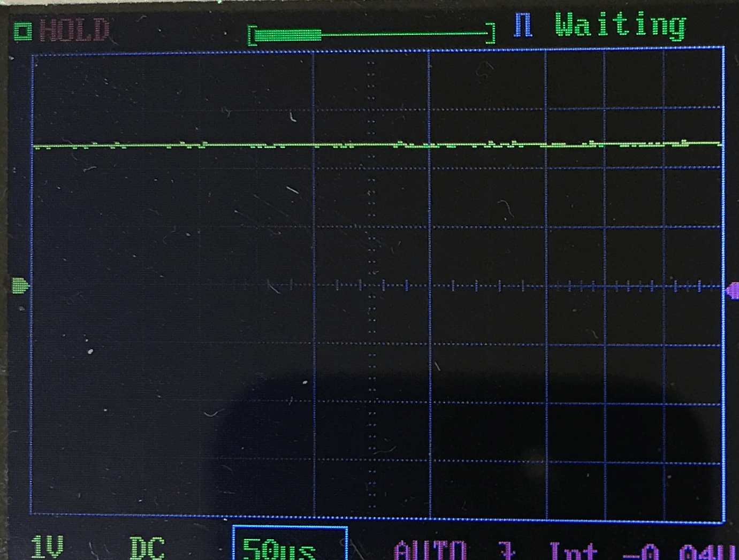Click the Waiting trigger status text
This screenshot has width=739, height=560.
[x=620, y=25]
